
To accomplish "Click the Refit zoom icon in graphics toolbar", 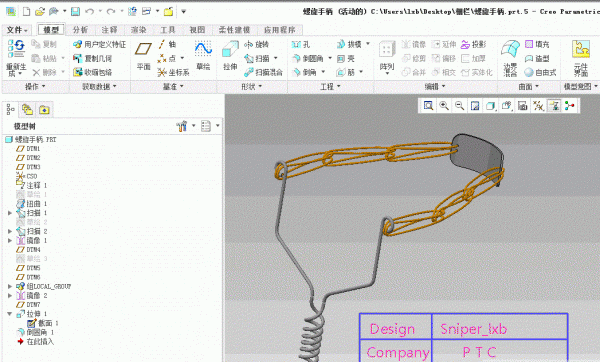I will [428, 106].
